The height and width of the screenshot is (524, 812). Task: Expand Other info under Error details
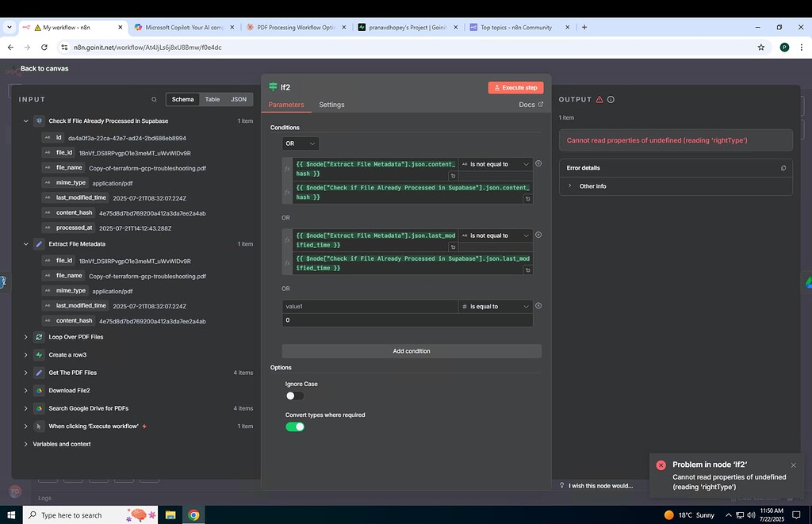coord(569,186)
